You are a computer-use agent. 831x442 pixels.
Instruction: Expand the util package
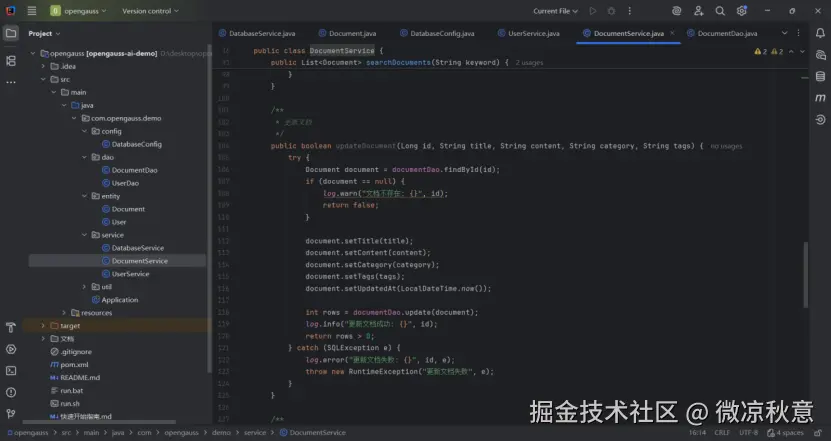pyautogui.click(x=84, y=287)
